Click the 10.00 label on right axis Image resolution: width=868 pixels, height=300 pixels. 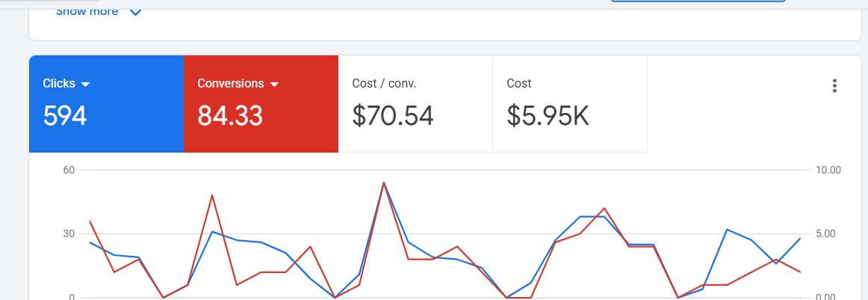pyautogui.click(x=829, y=170)
